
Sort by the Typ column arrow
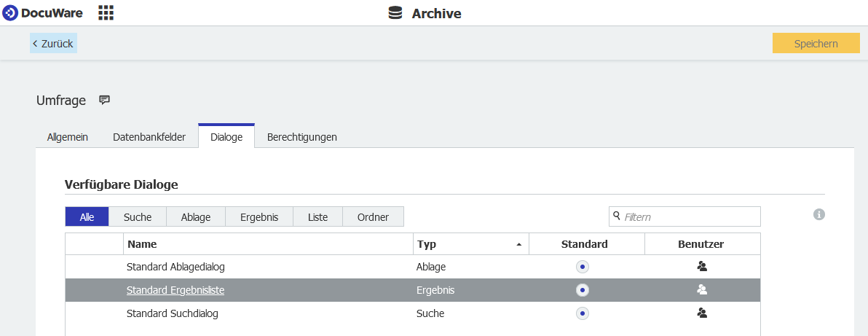[519, 245]
